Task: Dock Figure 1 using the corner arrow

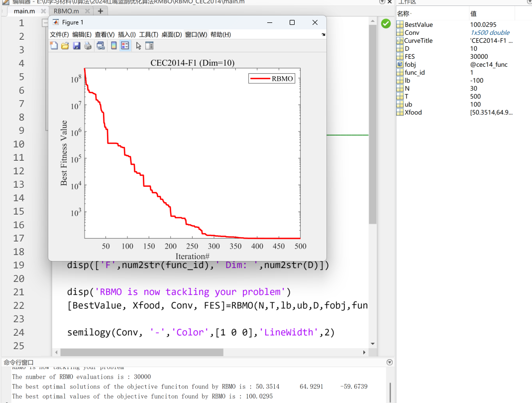Action: (323, 35)
